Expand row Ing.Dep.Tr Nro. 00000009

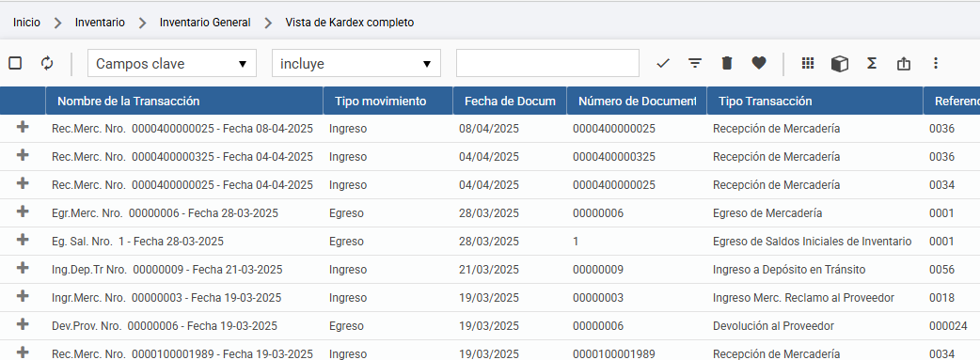[x=23, y=268]
